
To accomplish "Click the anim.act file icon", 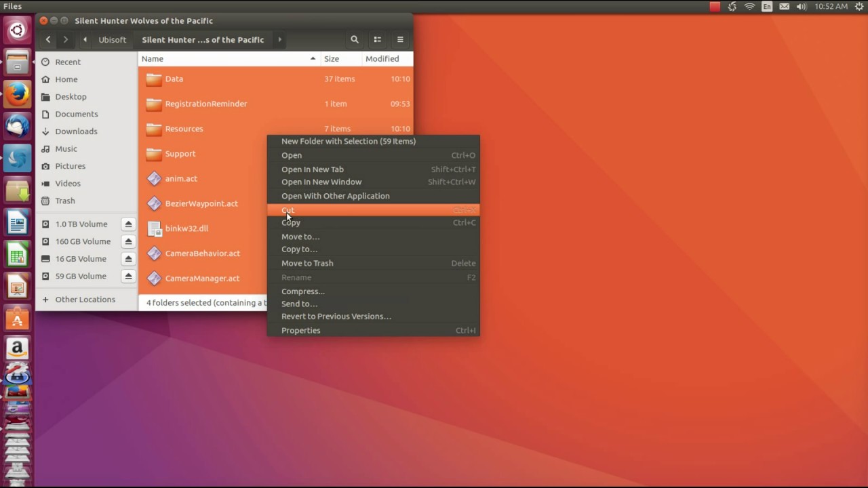I will 154,179.
